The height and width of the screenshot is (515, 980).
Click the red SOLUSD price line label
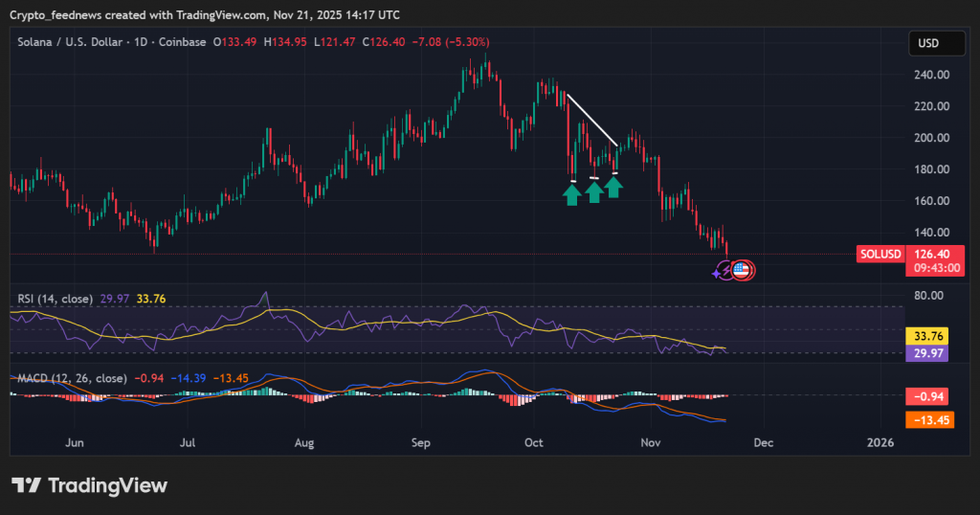pyautogui.click(x=880, y=254)
